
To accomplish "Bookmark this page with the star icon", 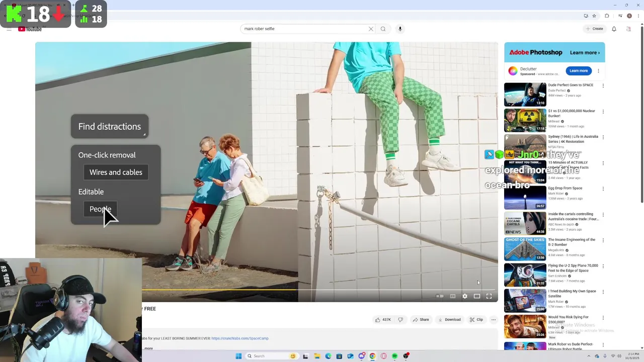I will [x=594, y=16].
